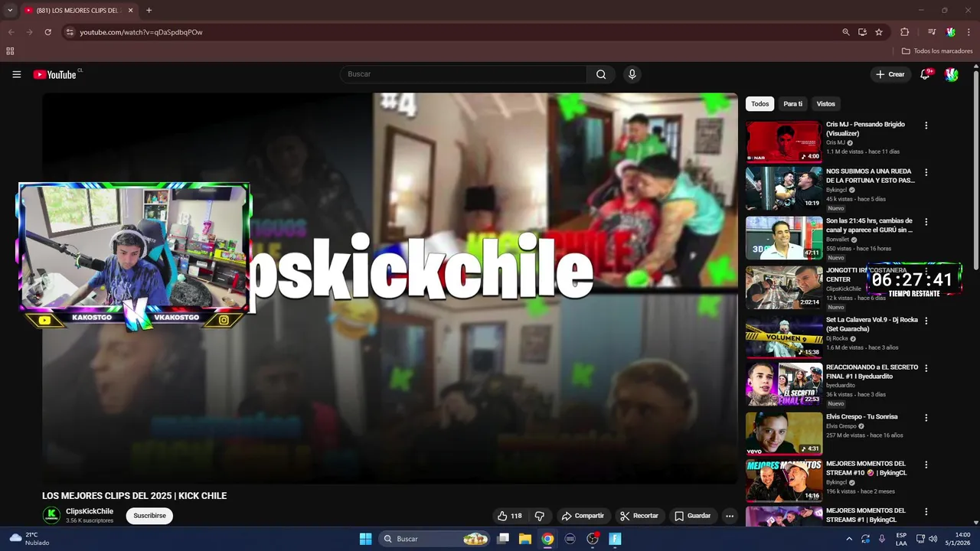Image resolution: width=980 pixels, height=551 pixels.
Task: Open Chrome three-dot menu
Action: (x=969, y=32)
